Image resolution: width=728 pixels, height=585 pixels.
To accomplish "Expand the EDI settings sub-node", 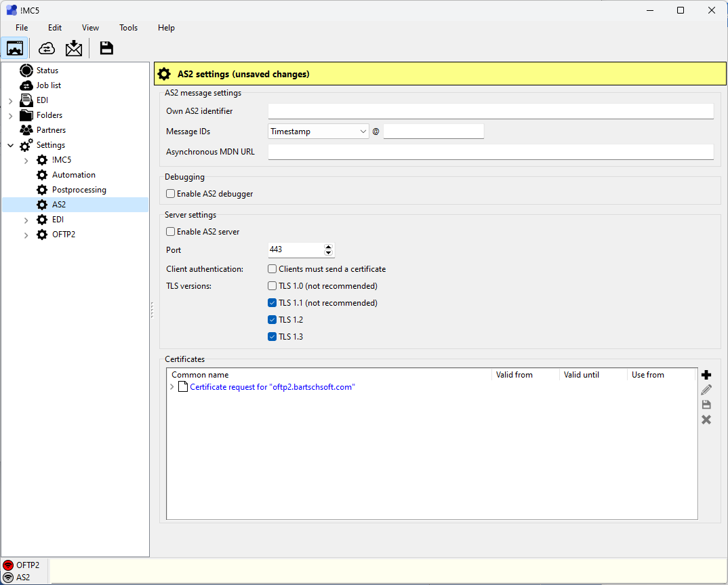I will tap(26, 220).
